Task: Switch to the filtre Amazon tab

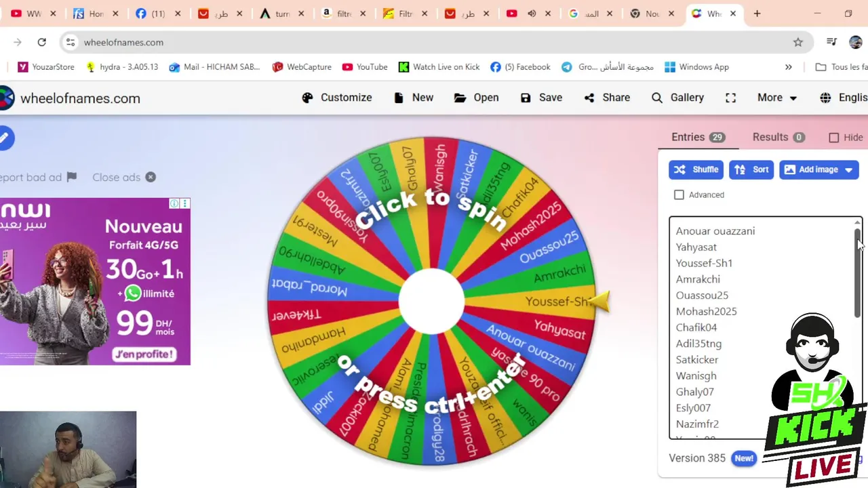Action: (x=343, y=14)
